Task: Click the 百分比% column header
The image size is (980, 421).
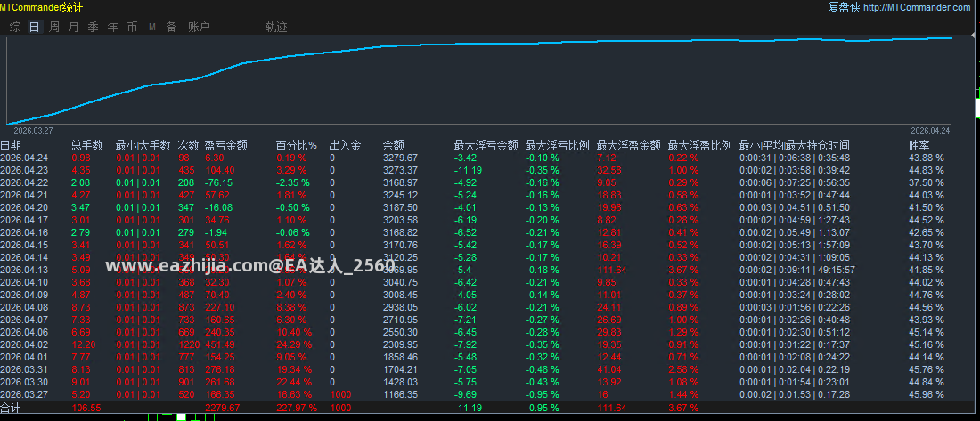Action: pyautogui.click(x=297, y=146)
